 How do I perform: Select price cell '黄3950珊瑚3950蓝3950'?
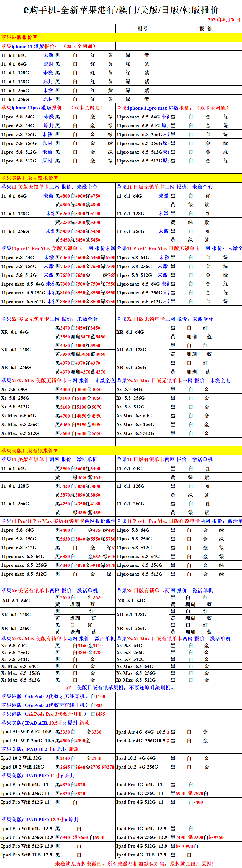coord(85,354)
